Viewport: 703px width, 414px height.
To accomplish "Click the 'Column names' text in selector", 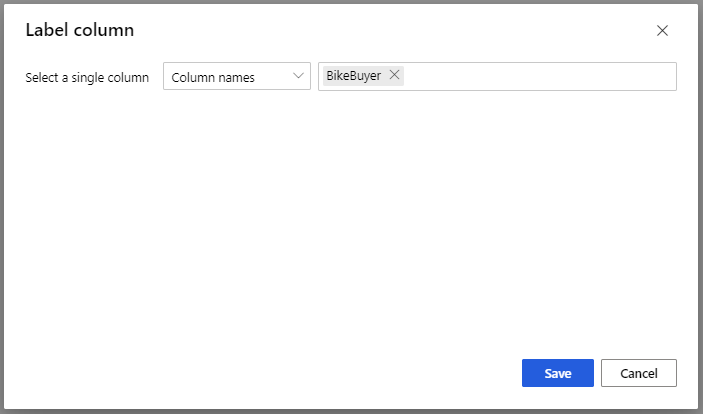I will pyautogui.click(x=213, y=77).
